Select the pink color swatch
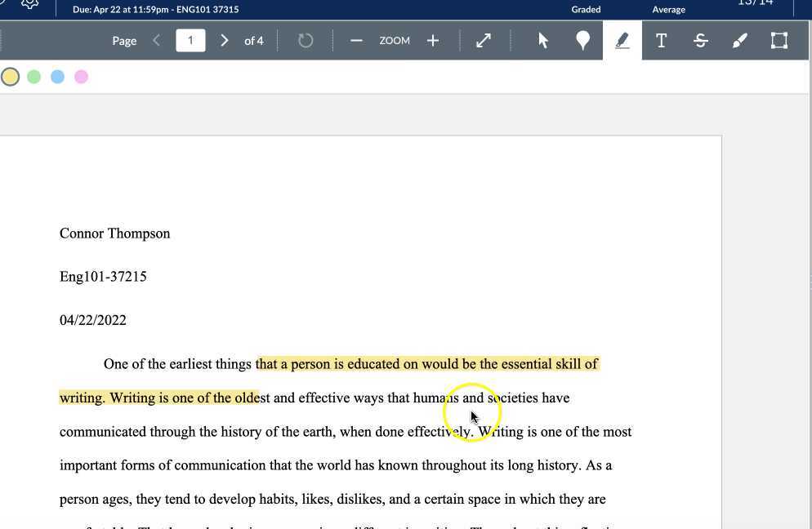The height and width of the screenshot is (529, 812). tap(81, 76)
